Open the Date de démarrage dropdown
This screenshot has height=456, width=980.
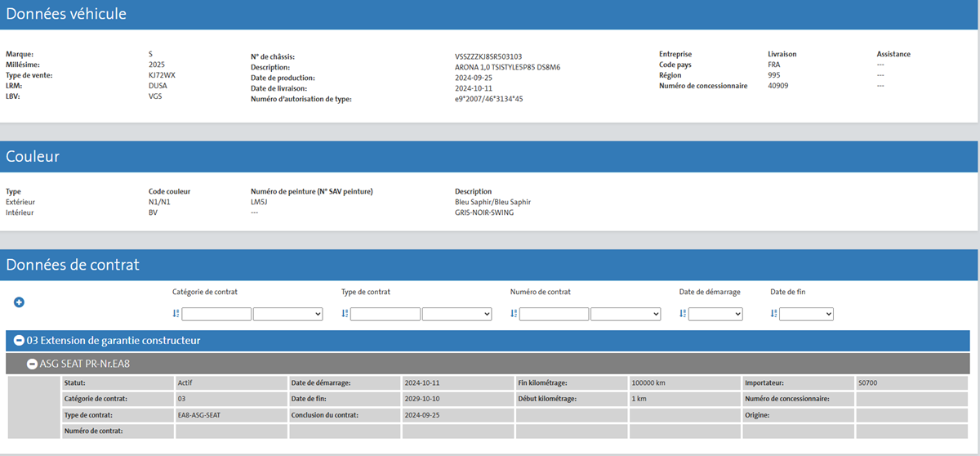pyautogui.click(x=715, y=314)
